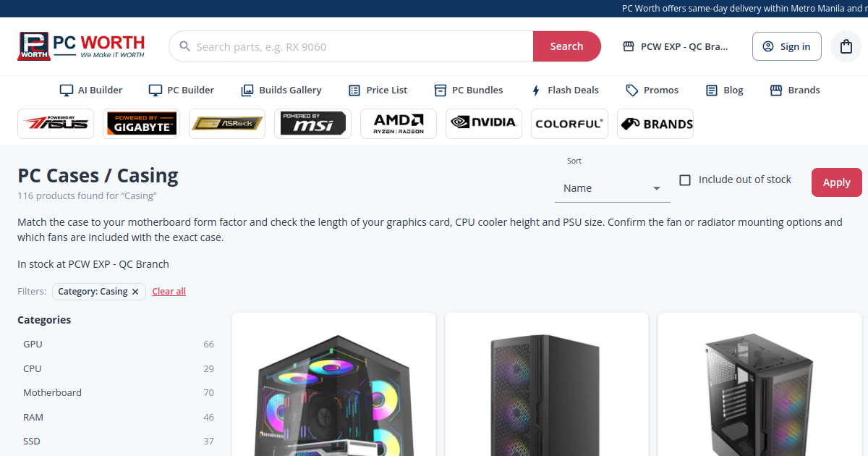This screenshot has height=456, width=868.
Task: Click the user icon in Sign in
Action: [768, 46]
